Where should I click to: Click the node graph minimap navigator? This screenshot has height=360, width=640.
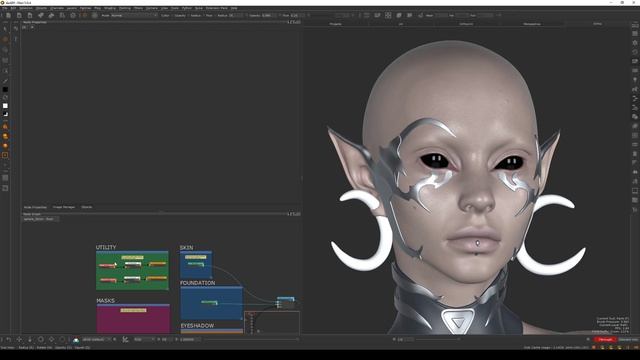point(272,322)
